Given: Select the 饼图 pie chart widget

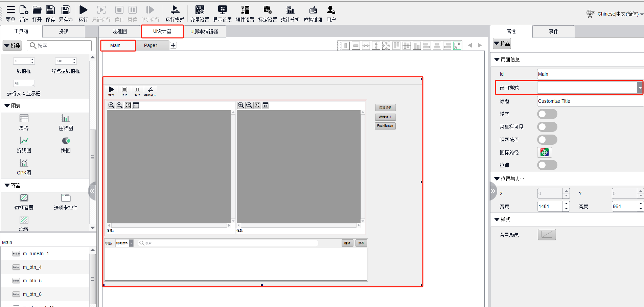Looking at the screenshot, I should [66, 145].
